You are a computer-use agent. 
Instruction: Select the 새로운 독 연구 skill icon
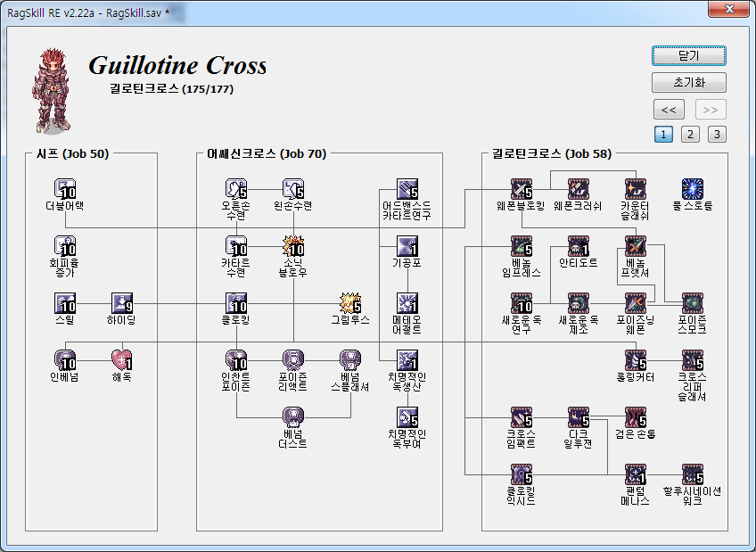(522, 303)
